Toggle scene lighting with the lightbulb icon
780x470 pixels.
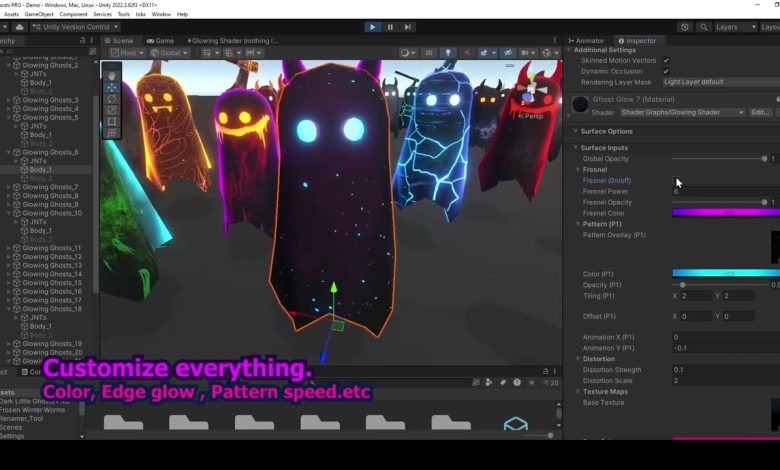(450, 53)
